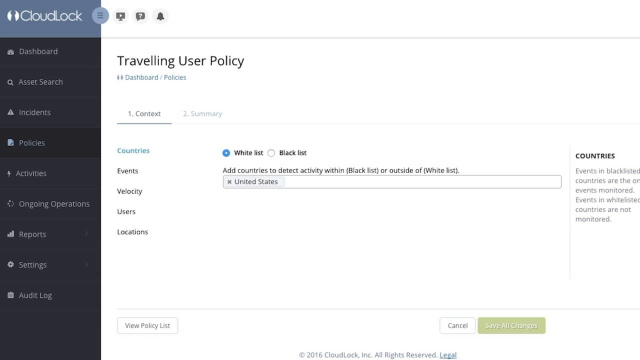640x360 pixels.
Task: Click the CloudLock logo
Action: (44, 16)
